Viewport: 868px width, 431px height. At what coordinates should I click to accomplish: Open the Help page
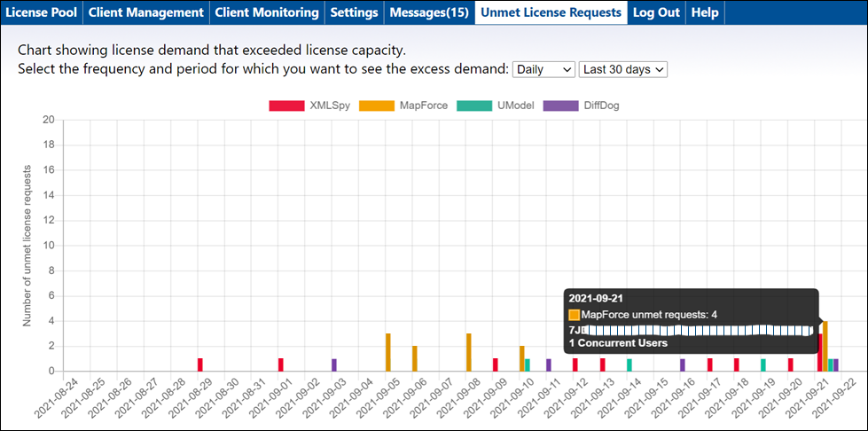(x=705, y=12)
